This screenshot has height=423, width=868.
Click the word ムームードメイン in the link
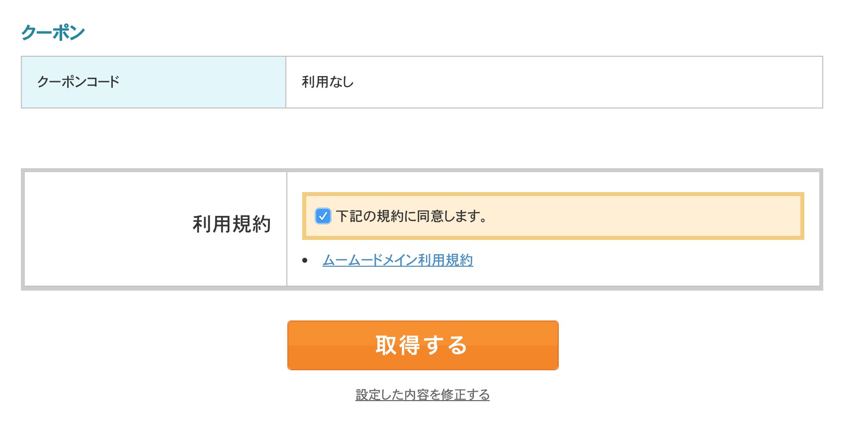[x=370, y=260]
